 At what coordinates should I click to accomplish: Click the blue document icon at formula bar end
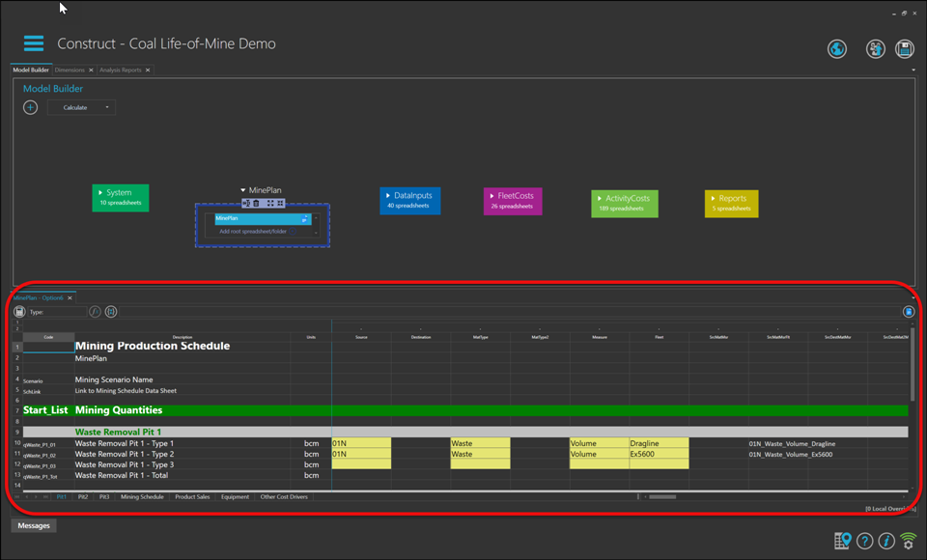[x=909, y=312]
